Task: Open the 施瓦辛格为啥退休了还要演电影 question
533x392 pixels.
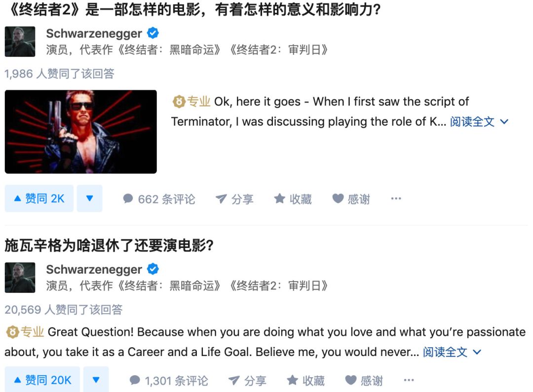Action: coord(109,245)
